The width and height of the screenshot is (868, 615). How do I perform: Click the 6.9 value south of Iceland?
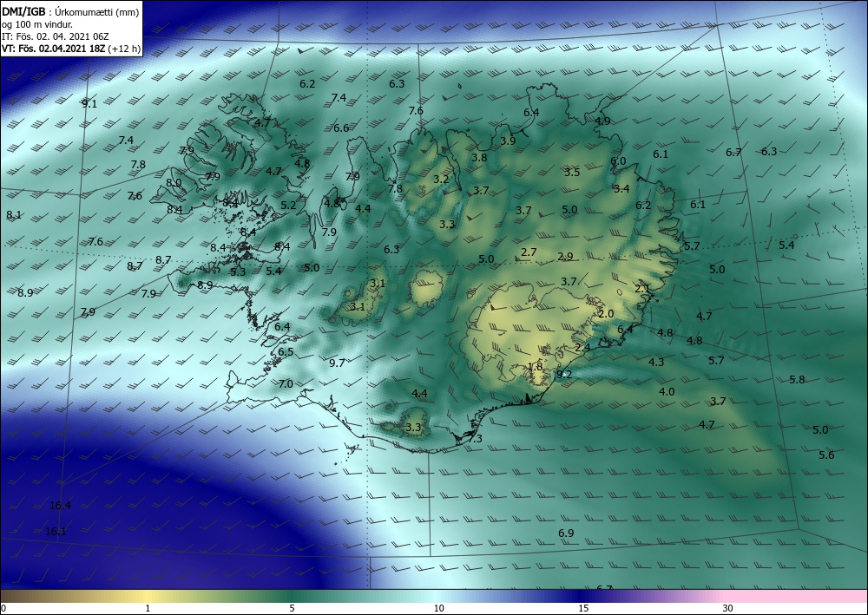566,533
